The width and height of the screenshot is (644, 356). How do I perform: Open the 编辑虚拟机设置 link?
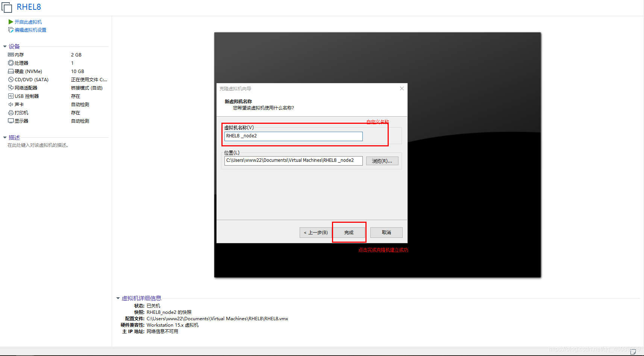30,30
